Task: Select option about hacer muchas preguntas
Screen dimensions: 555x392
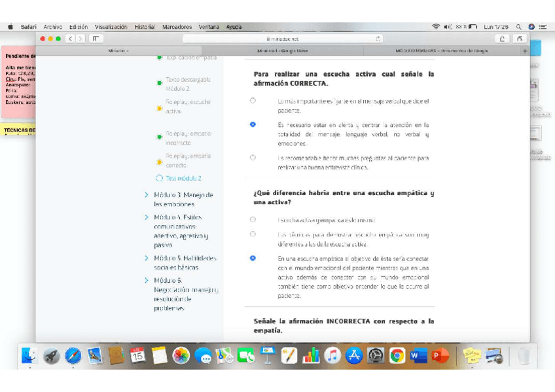Action: [253, 158]
